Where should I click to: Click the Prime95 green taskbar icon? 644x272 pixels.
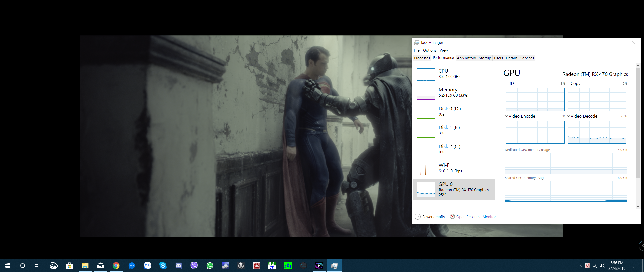[288, 266]
